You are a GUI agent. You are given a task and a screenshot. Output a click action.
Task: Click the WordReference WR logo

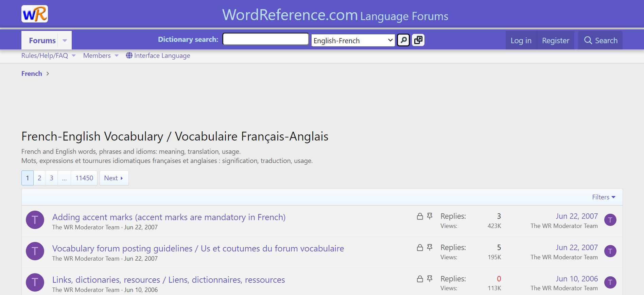tap(35, 14)
